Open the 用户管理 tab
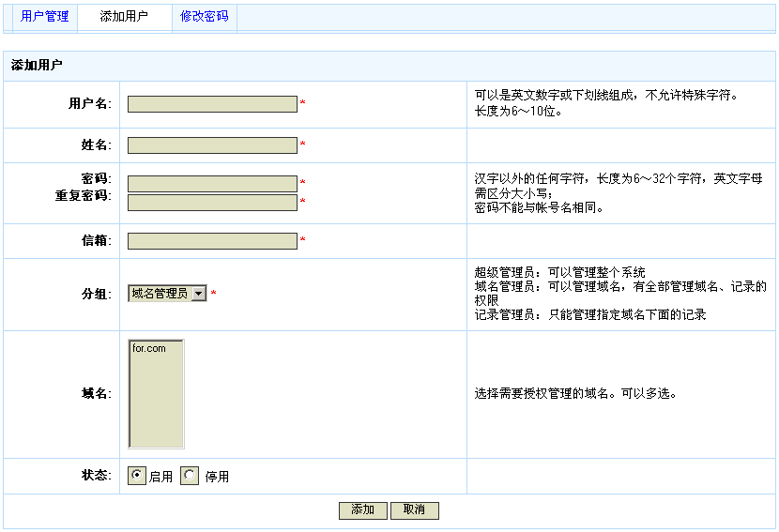Image resolution: width=779 pixels, height=532 pixels. 45,17
